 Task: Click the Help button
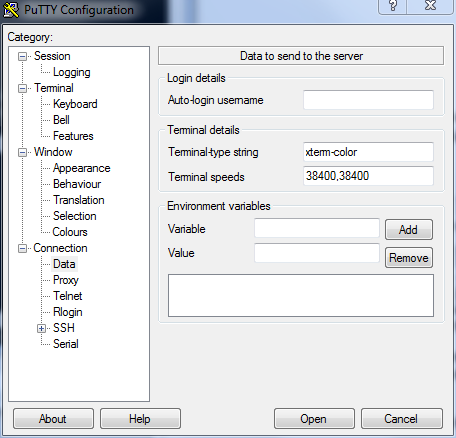pyautogui.click(x=140, y=419)
